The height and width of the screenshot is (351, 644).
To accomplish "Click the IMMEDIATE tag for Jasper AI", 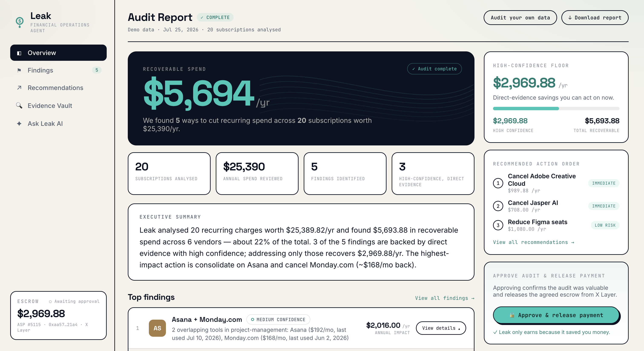I will point(604,206).
